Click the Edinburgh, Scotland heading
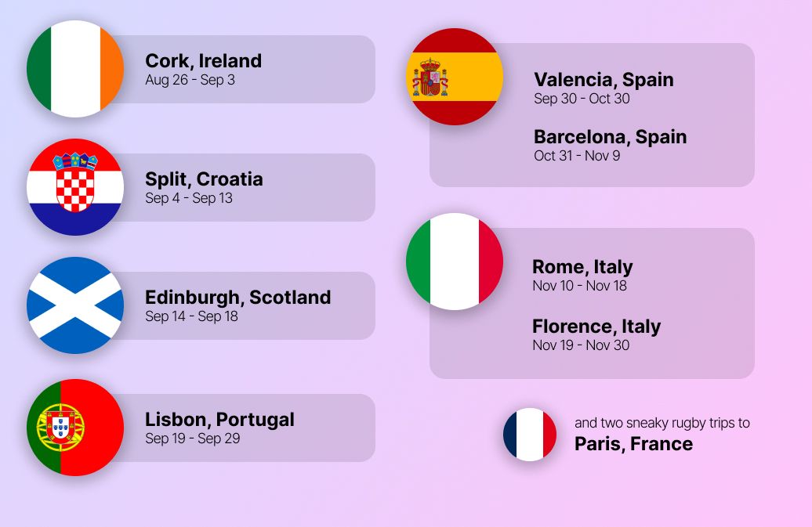 tap(237, 298)
